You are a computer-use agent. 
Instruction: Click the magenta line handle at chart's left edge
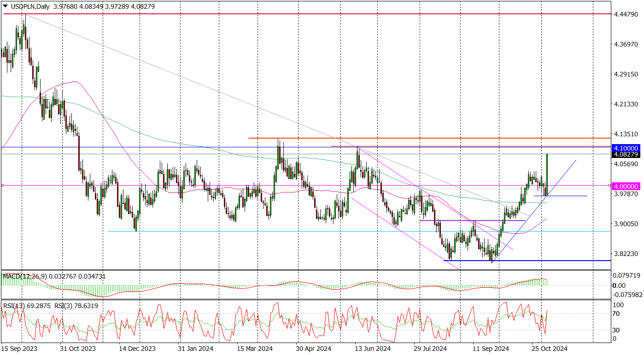[2, 186]
